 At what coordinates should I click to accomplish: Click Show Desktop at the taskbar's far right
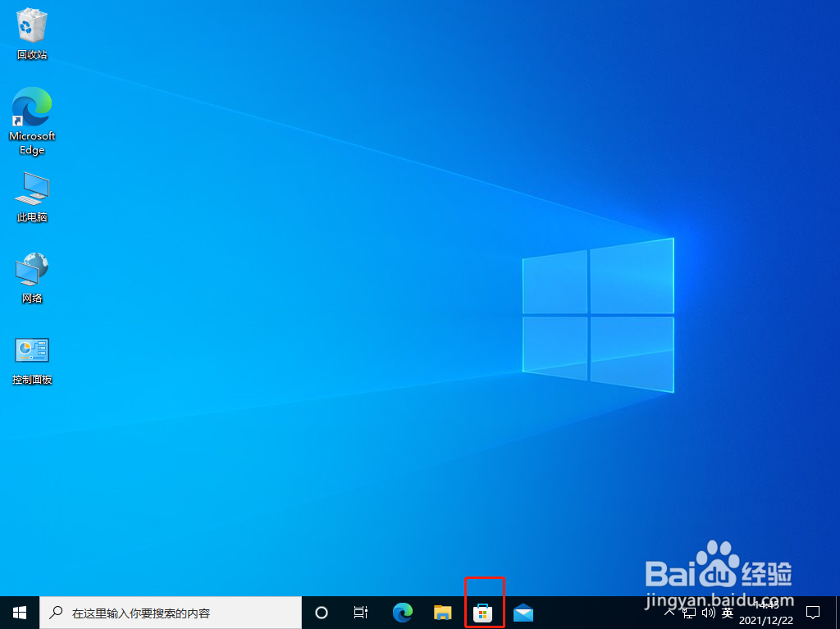838,612
